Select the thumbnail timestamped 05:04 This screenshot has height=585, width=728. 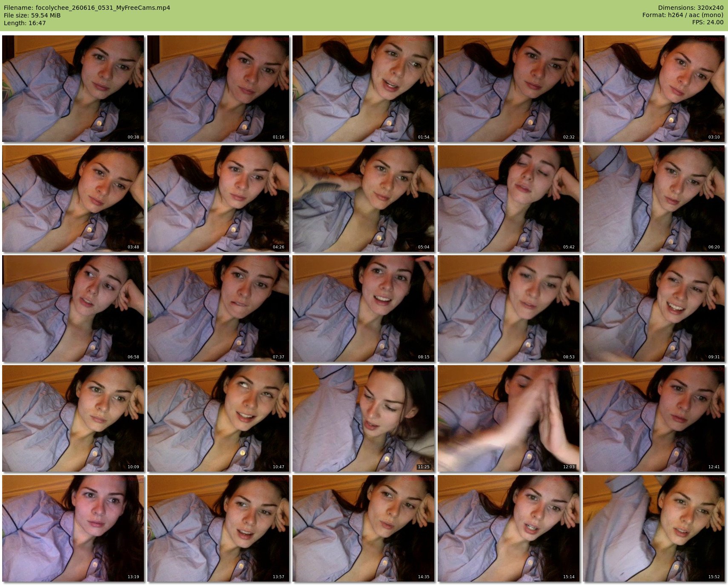(x=364, y=199)
